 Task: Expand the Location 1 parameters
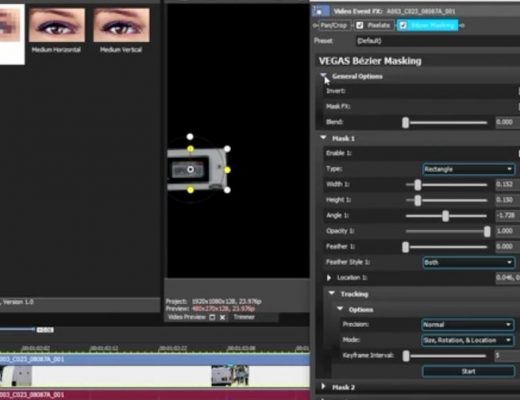(x=329, y=278)
